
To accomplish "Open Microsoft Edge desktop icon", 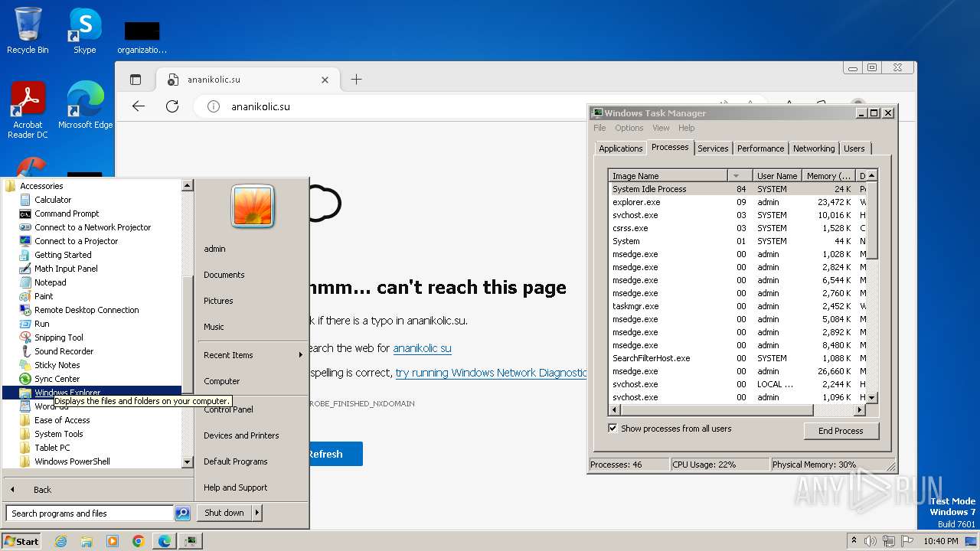I will (x=85, y=106).
